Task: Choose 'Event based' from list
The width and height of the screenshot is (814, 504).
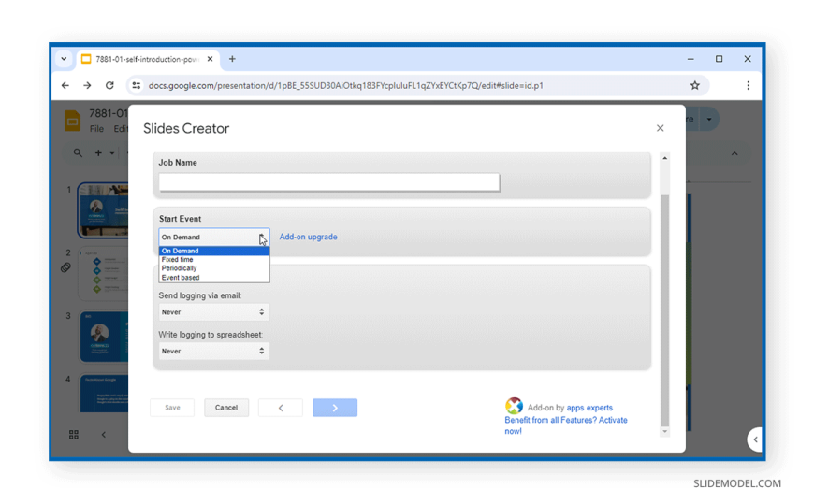Action: 181,278
